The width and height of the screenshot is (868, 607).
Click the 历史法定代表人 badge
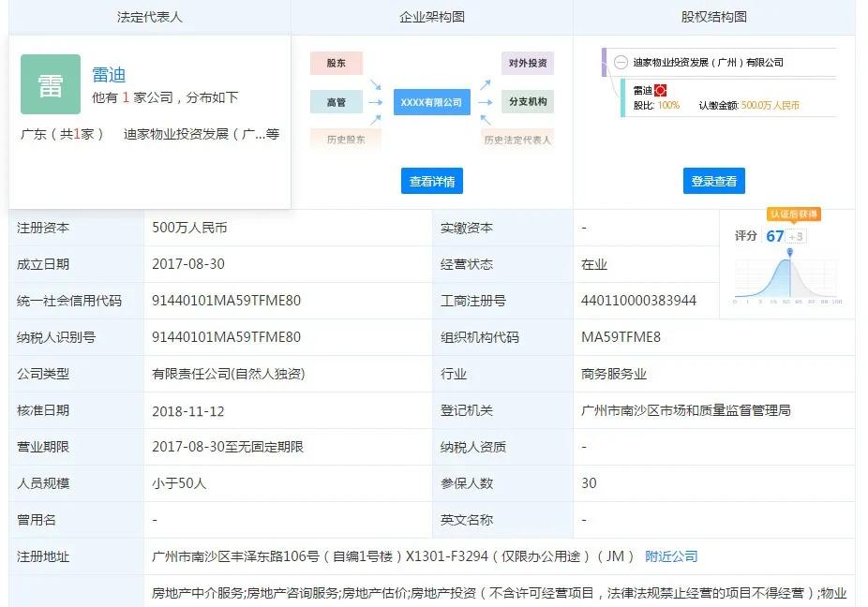[x=517, y=138]
